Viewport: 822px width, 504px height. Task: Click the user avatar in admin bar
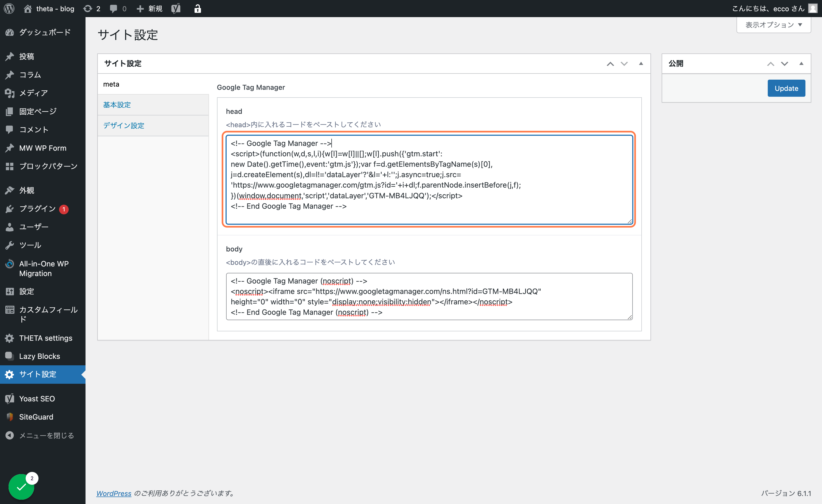813,8
